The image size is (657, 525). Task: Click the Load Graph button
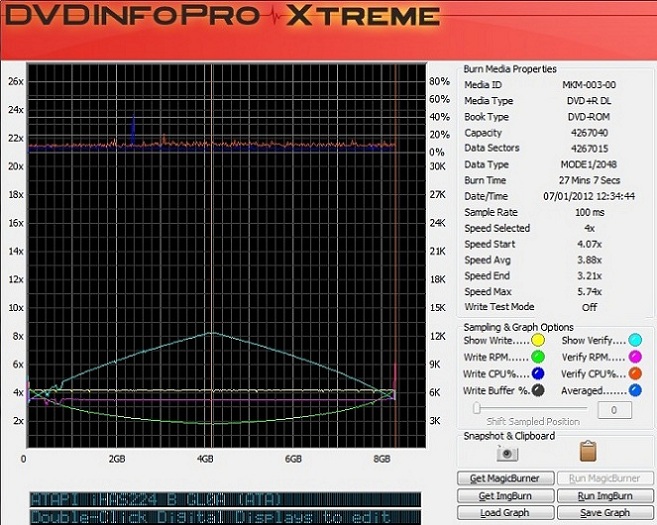tap(506, 513)
